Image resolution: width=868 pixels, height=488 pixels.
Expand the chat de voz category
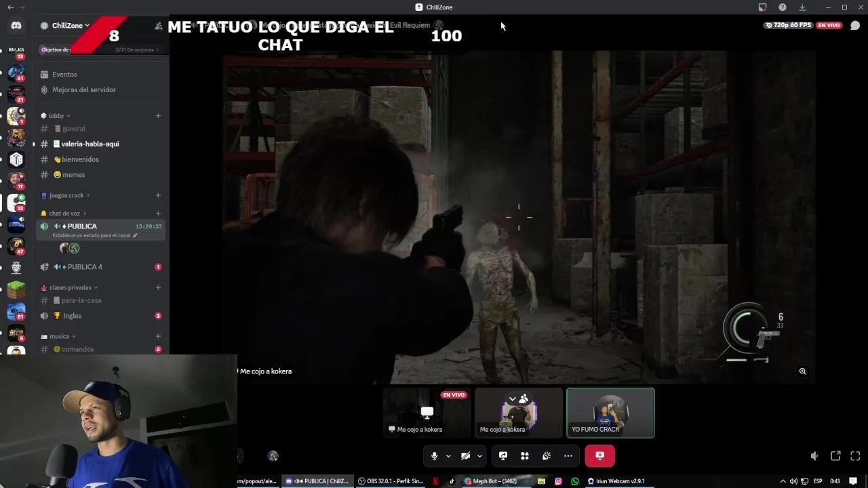(64, 213)
